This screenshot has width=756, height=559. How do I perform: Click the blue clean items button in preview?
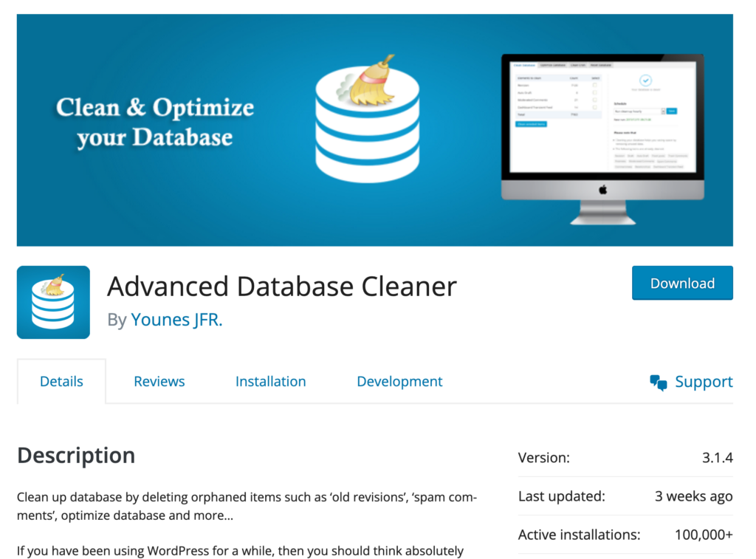(x=532, y=124)
